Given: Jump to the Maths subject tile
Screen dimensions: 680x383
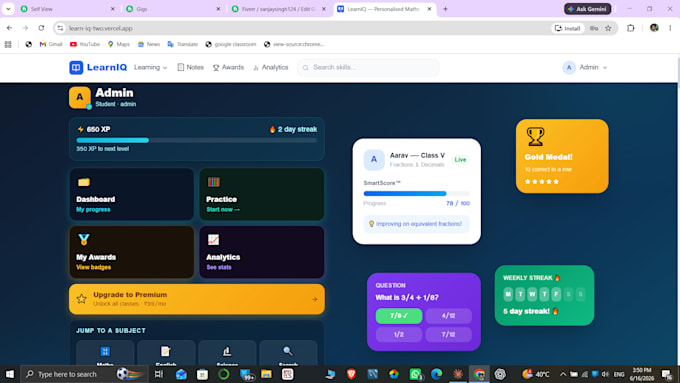Looking at the screenshot, I should tap(105, 354).
